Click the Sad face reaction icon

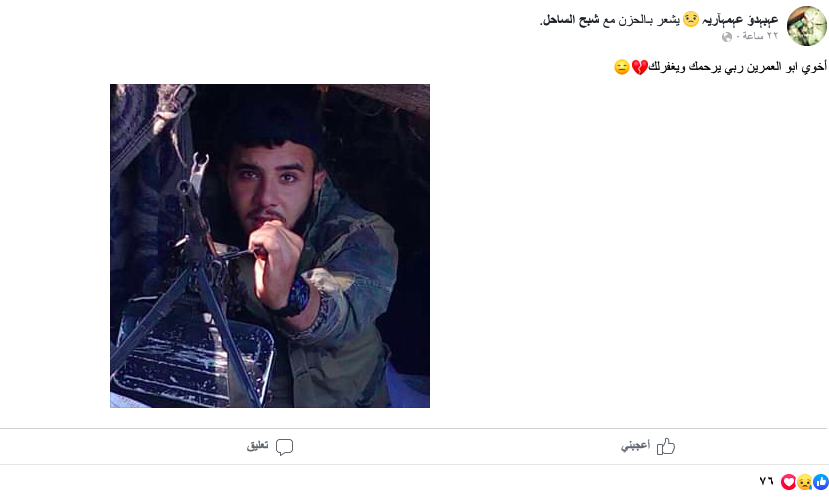pyautogui.click(x=804, y=482)
